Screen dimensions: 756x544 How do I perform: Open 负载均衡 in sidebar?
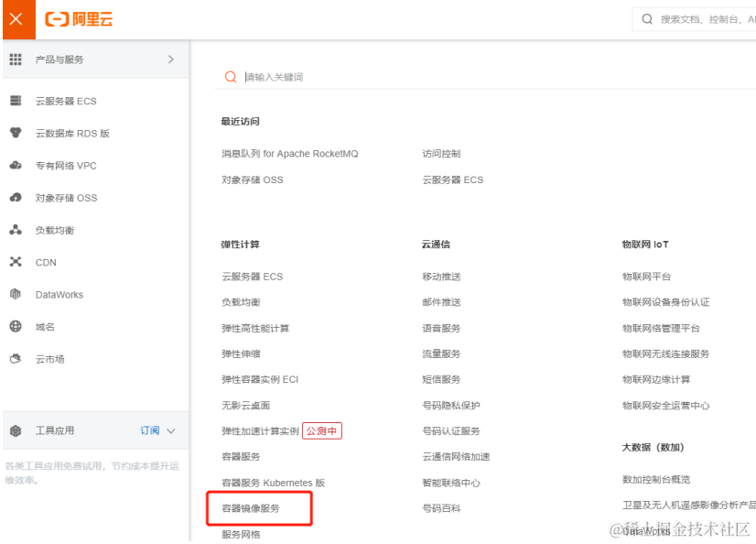[55, 231]
